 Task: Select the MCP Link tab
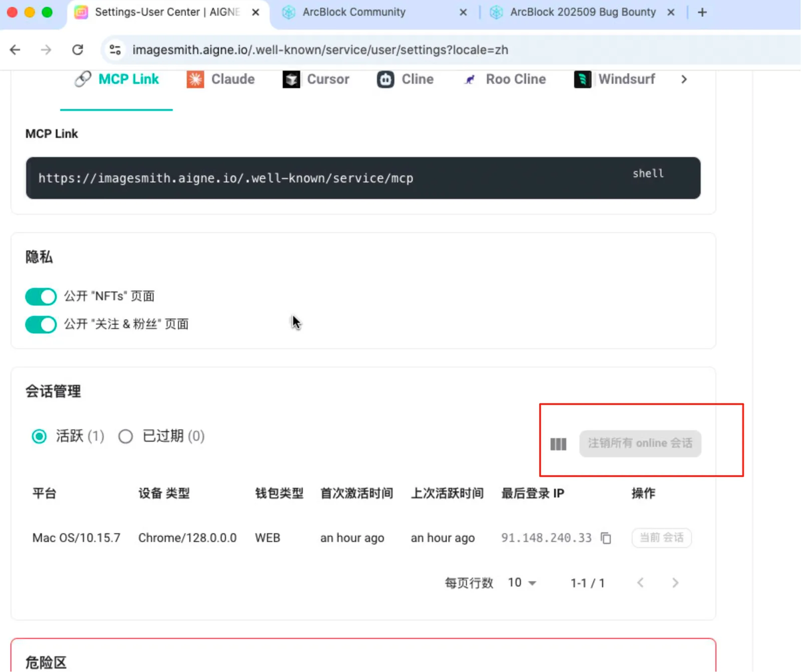coord(117,79)
